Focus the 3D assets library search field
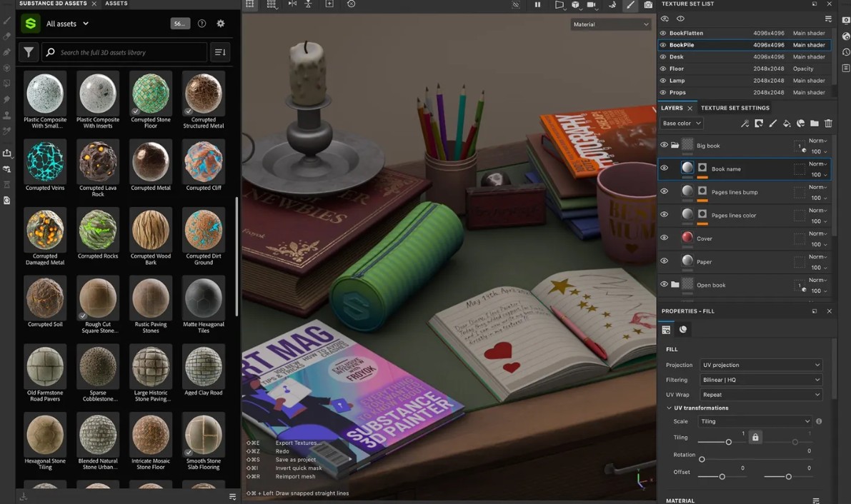Screen dimensions: 851x504 point(125,53)
